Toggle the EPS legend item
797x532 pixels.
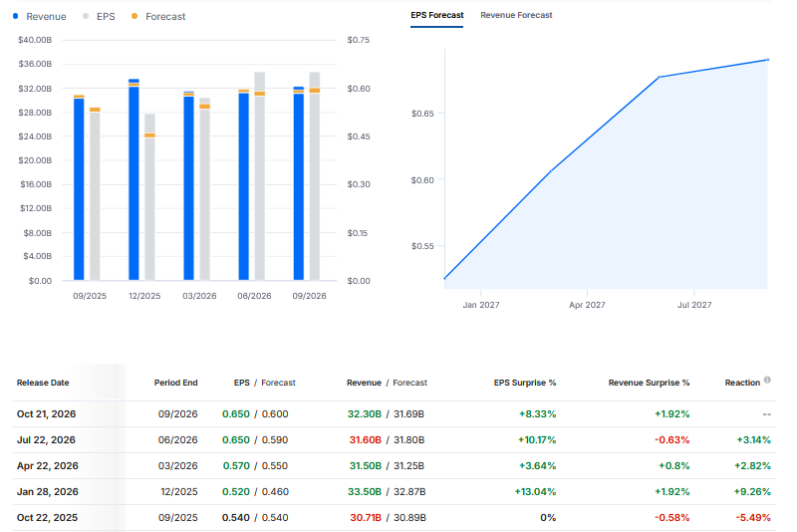click(99, 16)
